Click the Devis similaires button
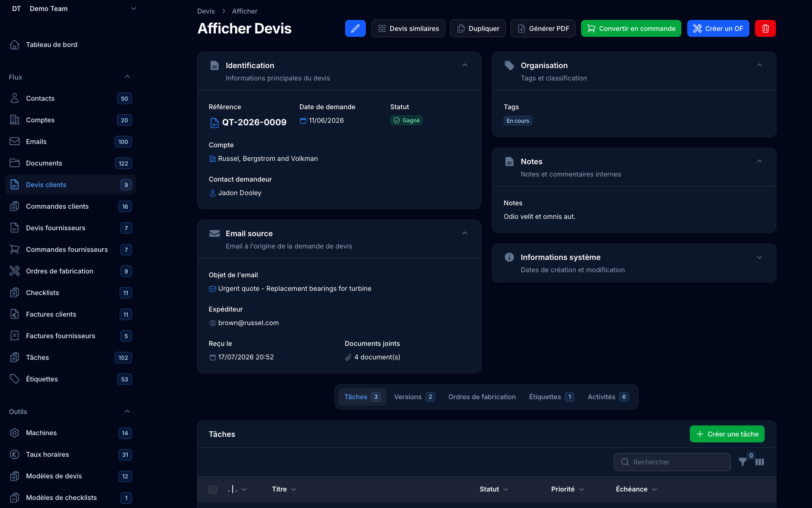The height and width of the screenshot is (508, 812). point(408,28)
